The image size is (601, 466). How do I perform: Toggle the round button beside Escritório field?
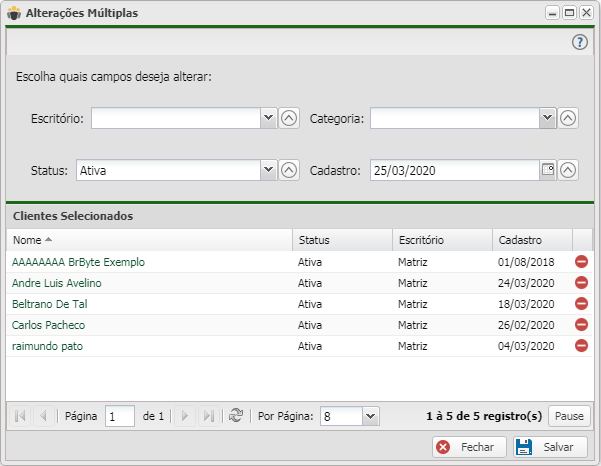pos(289,119)
